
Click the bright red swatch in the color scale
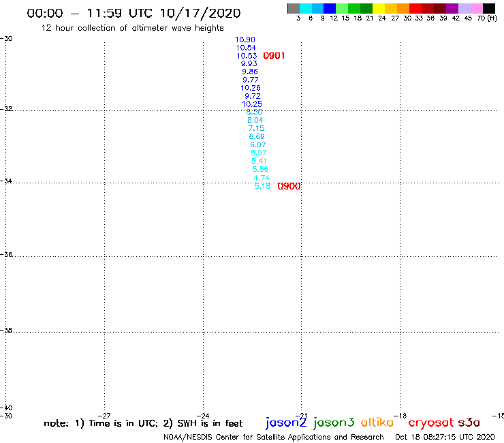coord(415,8)
